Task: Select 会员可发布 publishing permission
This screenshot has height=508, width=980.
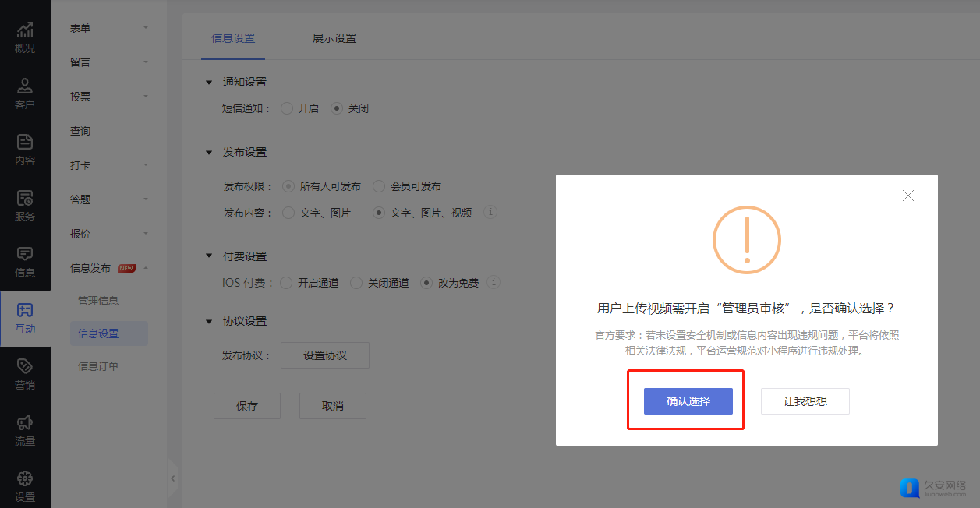Action: pos(379,186)
